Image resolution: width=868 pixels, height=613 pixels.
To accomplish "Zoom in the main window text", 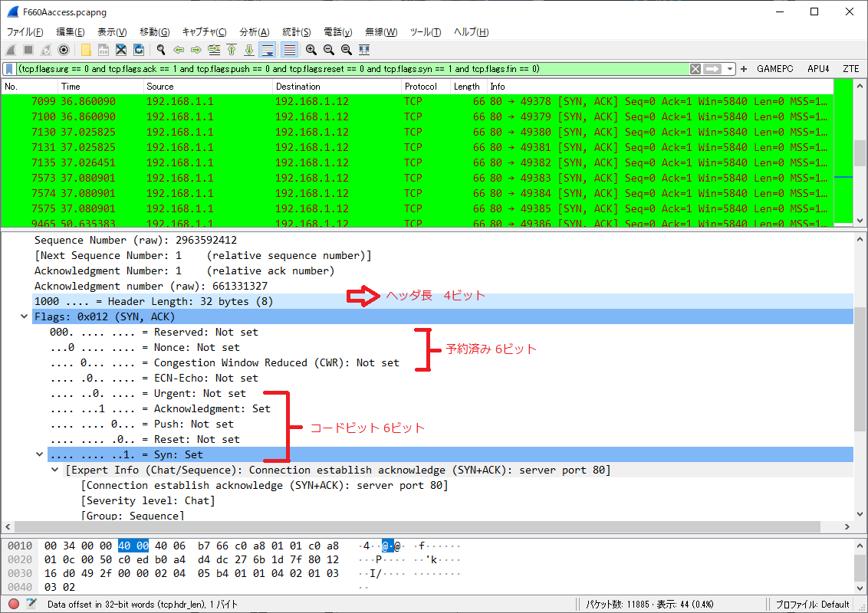I will point(311,50).
